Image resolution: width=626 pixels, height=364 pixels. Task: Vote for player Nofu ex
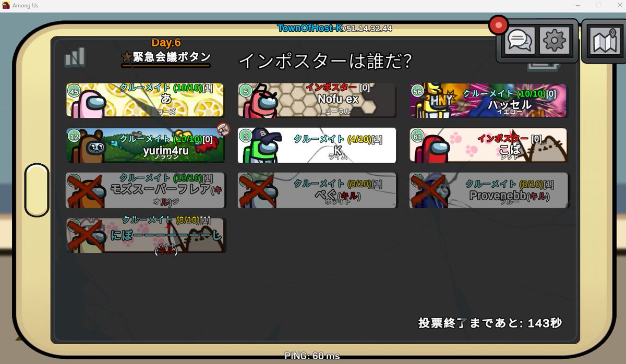(317, 101)
